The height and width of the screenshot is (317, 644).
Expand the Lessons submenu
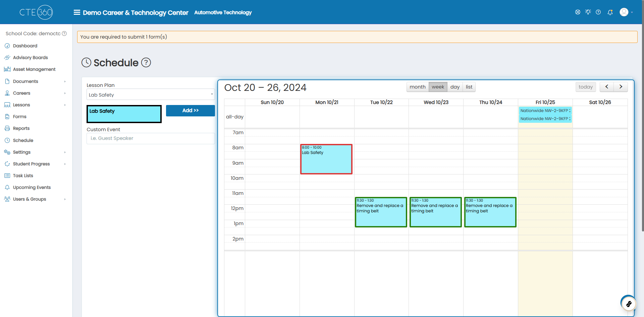(x=65, y=105)
